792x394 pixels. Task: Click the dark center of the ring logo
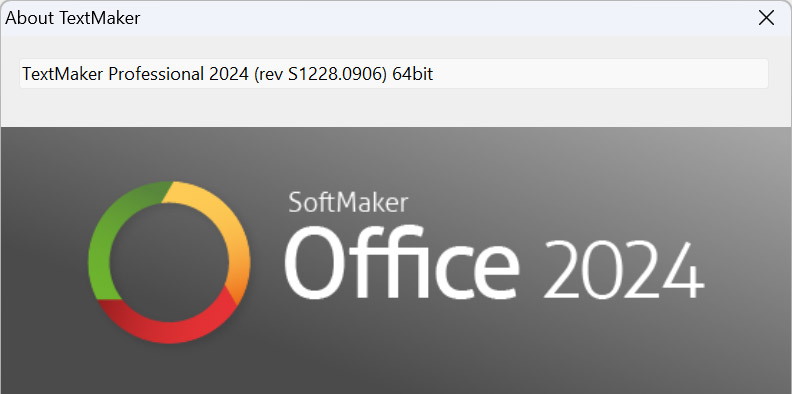169,262
